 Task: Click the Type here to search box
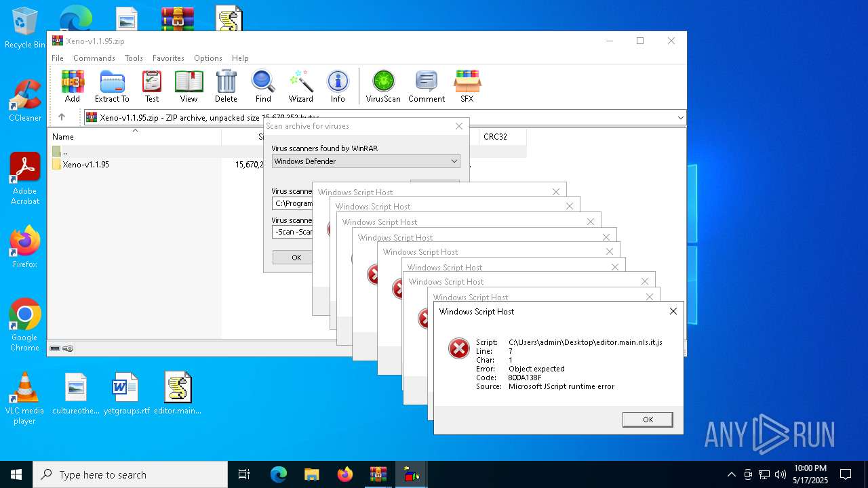click(x=130, y=474)
